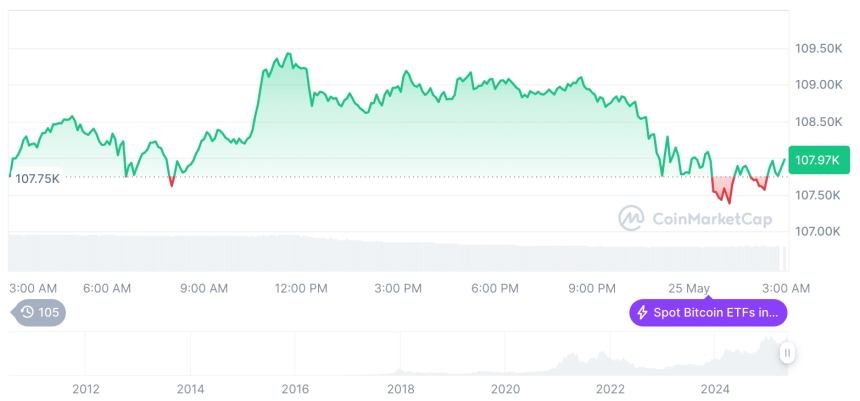
Task: Click the 109.50K price axis label
Action: point(817,48)
